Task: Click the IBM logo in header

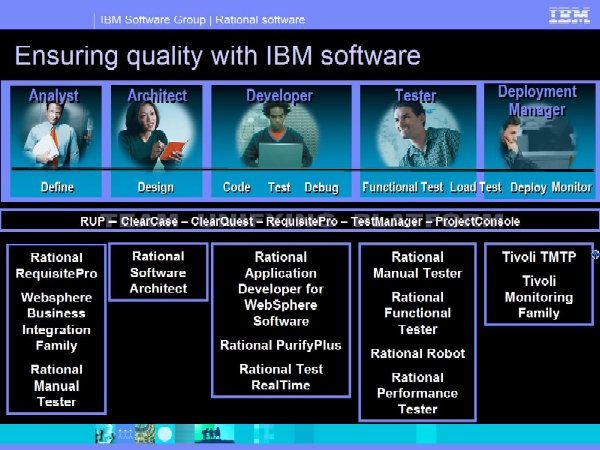Action: [x=569, y=16]
